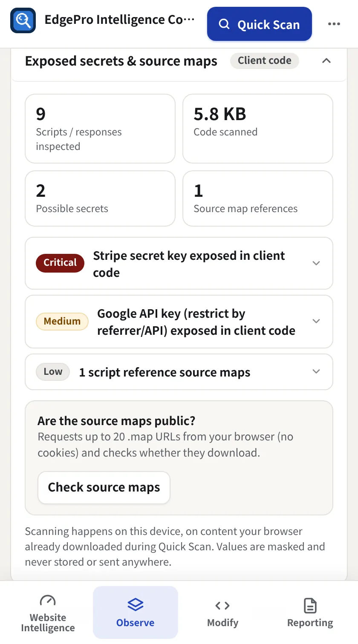The image size is (358, 644).
Task: Click the Client code badge
Action: [x=265, y=60]
